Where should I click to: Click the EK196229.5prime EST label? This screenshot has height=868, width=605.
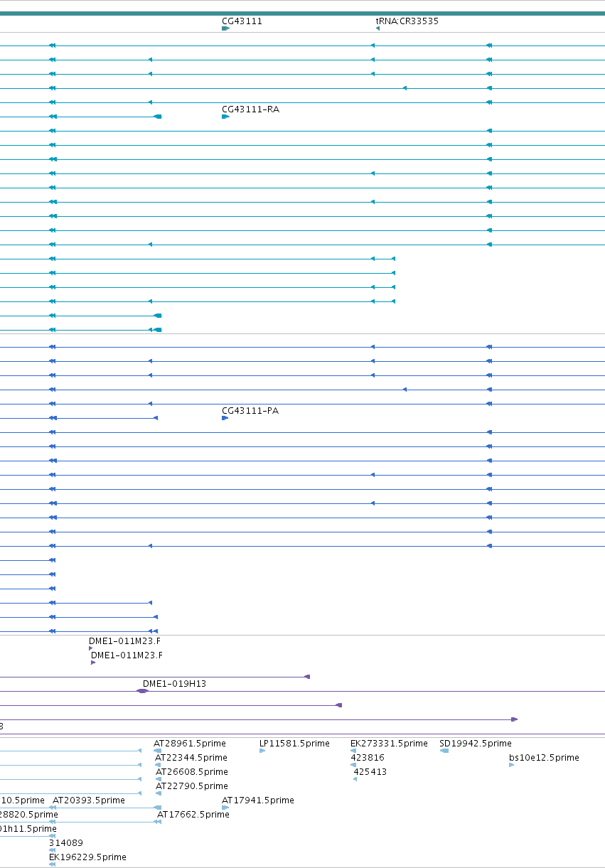87,857
